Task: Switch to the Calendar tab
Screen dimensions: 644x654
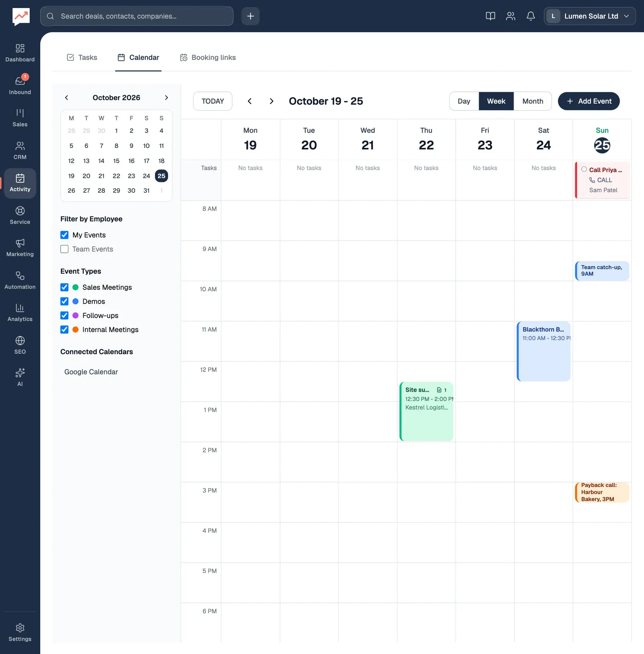Action: pos(138,58)
